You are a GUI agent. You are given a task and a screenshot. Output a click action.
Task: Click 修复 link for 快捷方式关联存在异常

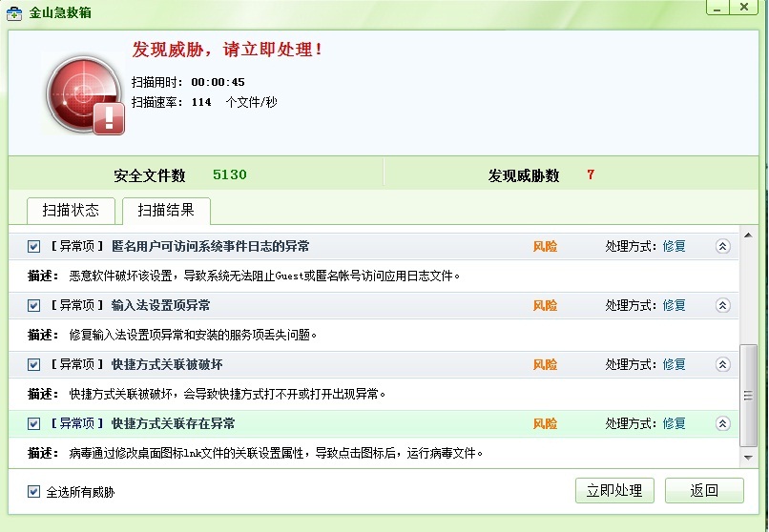pos(674,423)
